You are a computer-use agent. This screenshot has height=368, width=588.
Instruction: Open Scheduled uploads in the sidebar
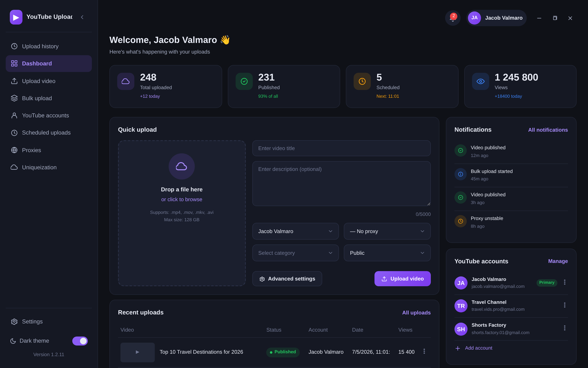[49, 133]
